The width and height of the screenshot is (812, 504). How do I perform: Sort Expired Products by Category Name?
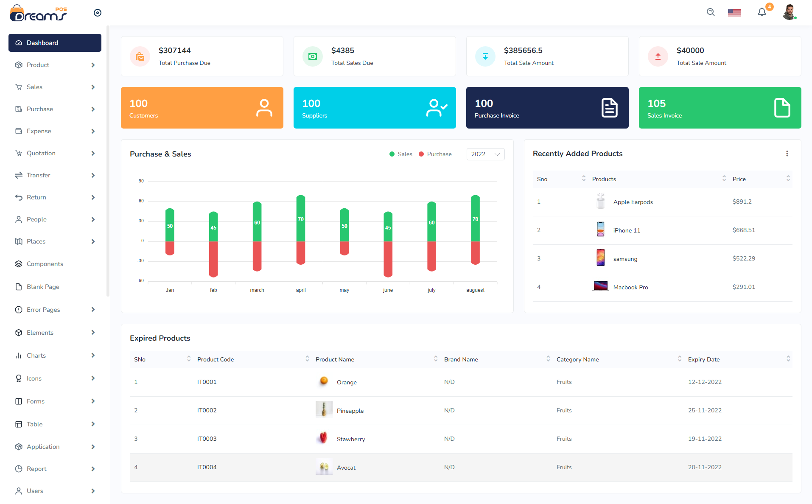tap(680, 359)
